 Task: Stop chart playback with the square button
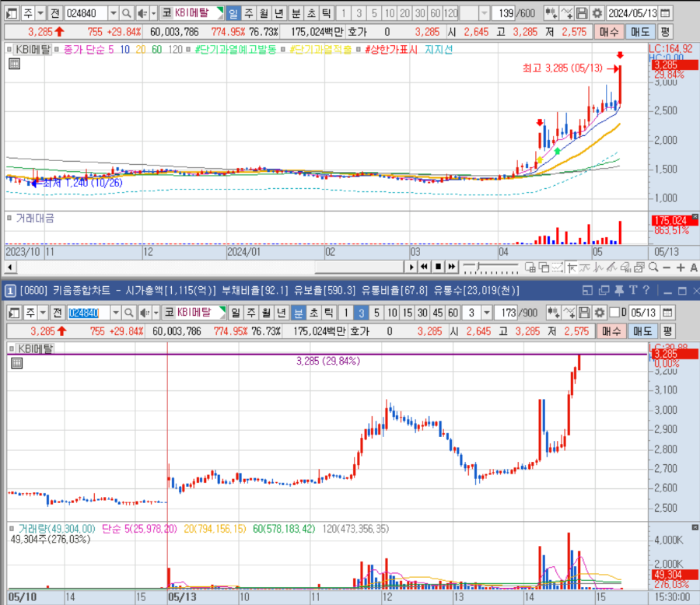(x=438, y=267)
